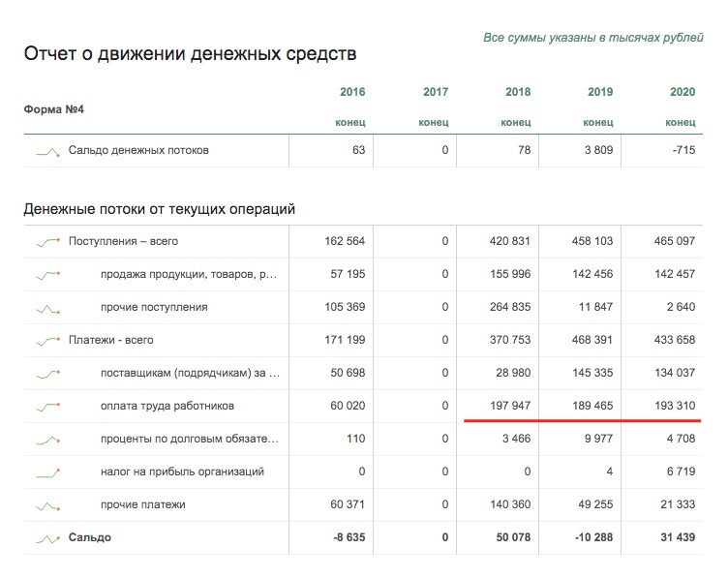
Task: Click the sparkline icon next to bold Сальдо
Action: [47, 539]
